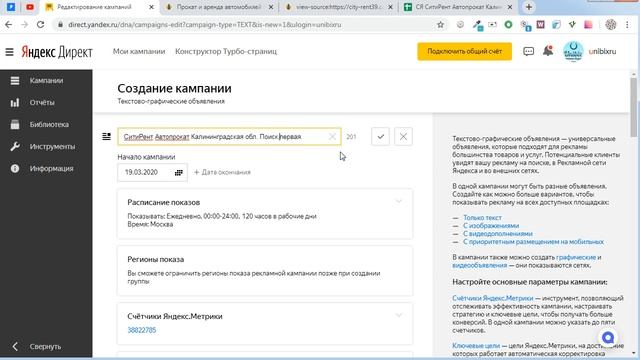This screenshot has height=360, width=640.
Task: Open the Отчёты sidebar section
Action: (x=46, y=102)
